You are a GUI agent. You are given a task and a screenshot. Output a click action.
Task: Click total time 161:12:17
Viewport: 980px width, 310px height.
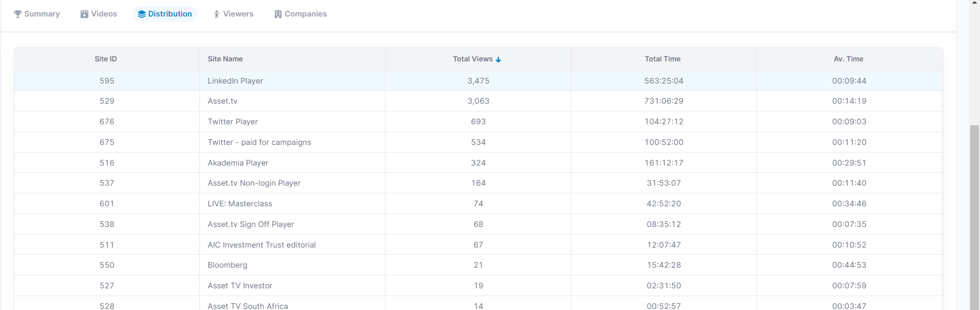tap(664, 163)
